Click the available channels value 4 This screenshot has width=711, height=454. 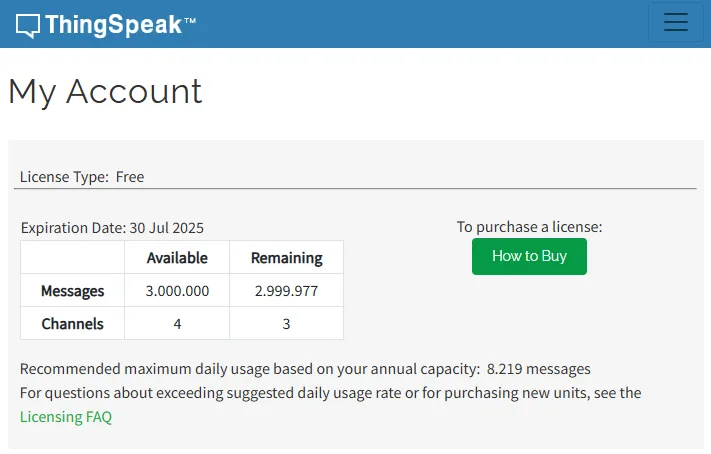pyautogui.click(x=177, y=324)
